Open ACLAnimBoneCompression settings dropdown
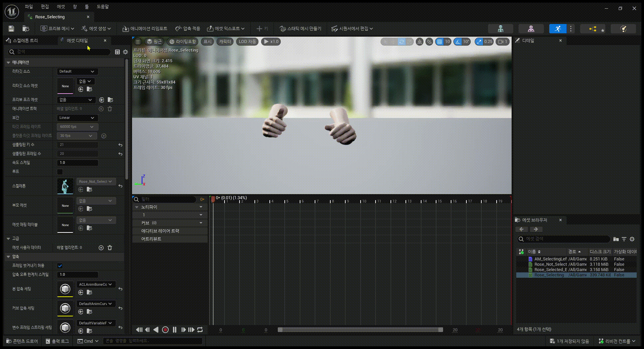This screenshot has height=349, width=644. click(96, 284)
